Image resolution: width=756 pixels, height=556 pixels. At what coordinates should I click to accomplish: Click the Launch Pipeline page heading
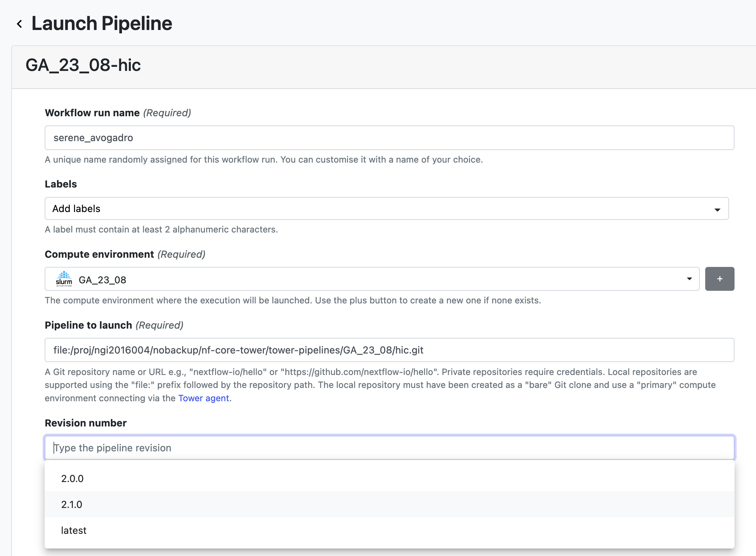(x=102, y=24)
